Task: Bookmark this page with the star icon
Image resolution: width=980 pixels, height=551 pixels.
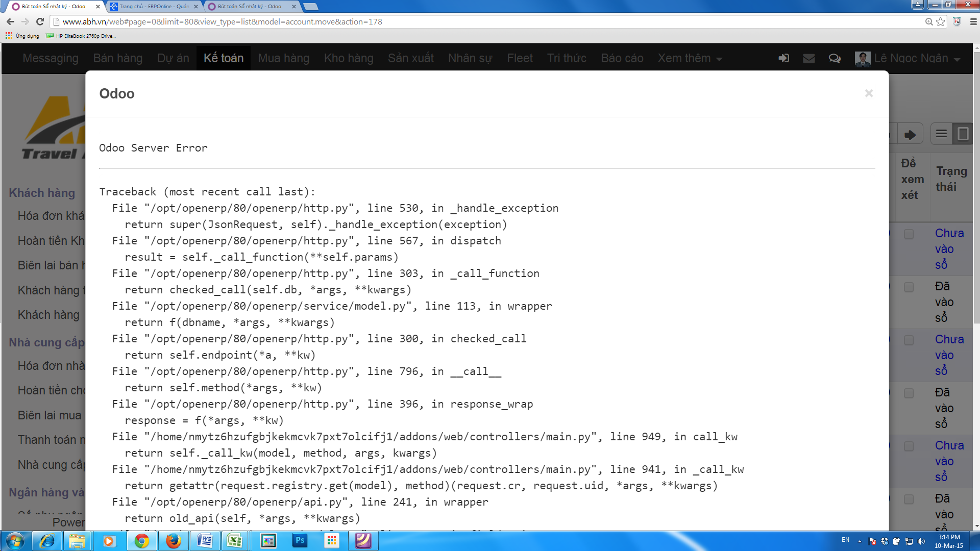Action: pos(940,21)
